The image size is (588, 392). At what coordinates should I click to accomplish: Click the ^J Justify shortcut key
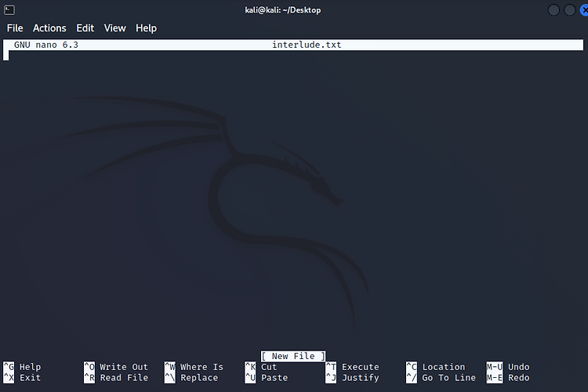point(331,378)
